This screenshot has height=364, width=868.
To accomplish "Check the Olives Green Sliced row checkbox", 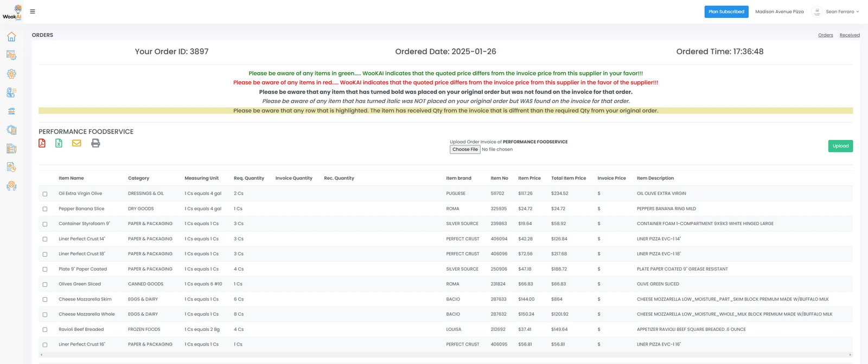I will 45,284.
